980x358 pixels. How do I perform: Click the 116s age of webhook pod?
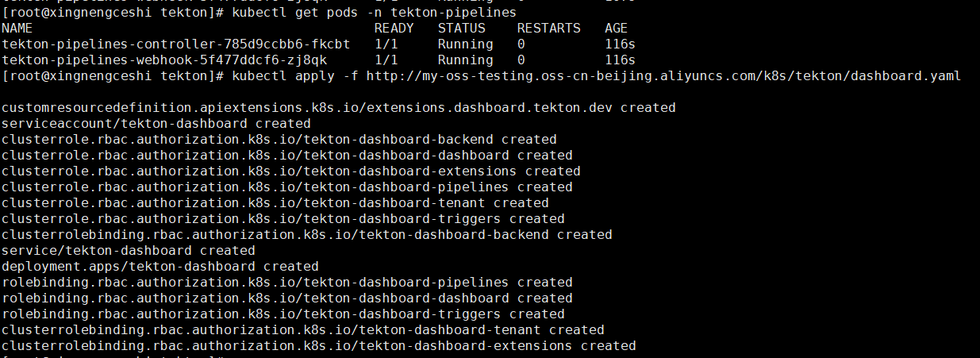point(621,60)
